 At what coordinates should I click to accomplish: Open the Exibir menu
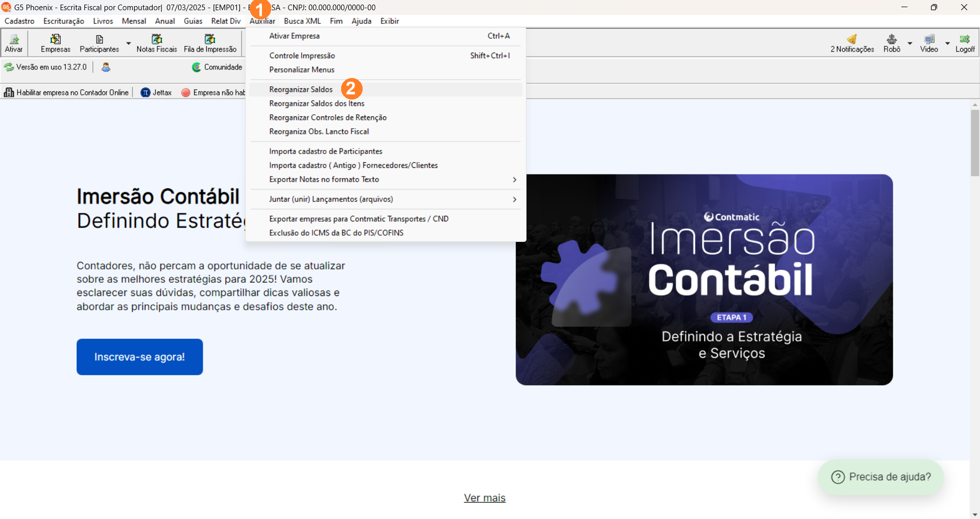point(390,21)
